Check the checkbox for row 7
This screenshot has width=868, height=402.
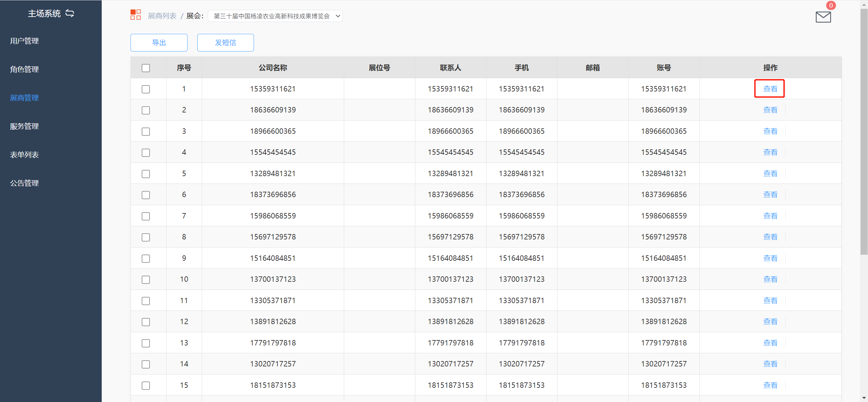[x=146, y=216]
